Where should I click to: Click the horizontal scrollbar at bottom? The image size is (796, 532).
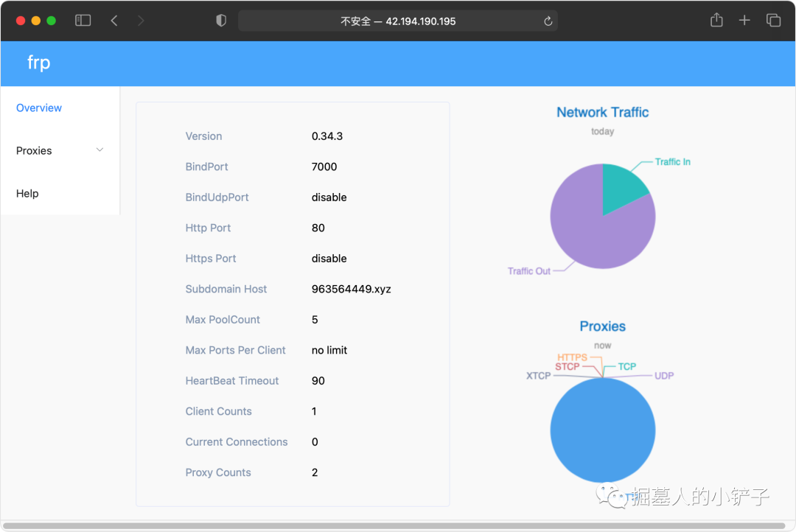[x=394, y=526]
